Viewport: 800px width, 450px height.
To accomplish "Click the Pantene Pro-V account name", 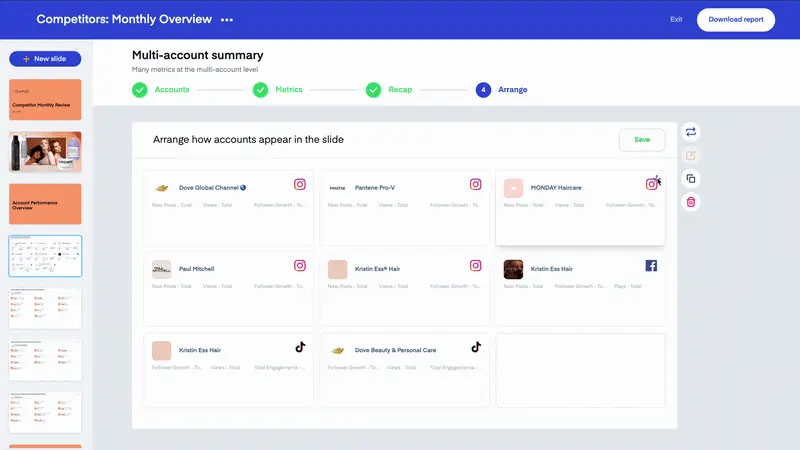I will pos(375,188).
